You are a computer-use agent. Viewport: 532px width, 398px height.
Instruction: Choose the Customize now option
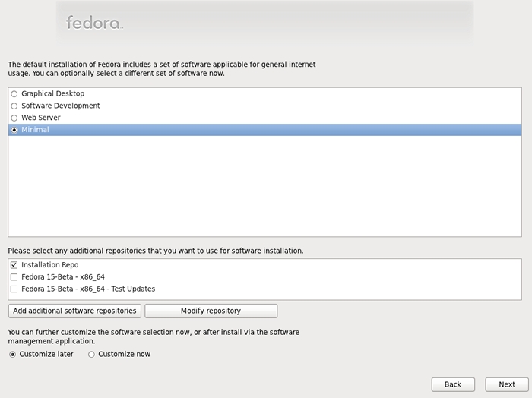[x=91, y=354]
